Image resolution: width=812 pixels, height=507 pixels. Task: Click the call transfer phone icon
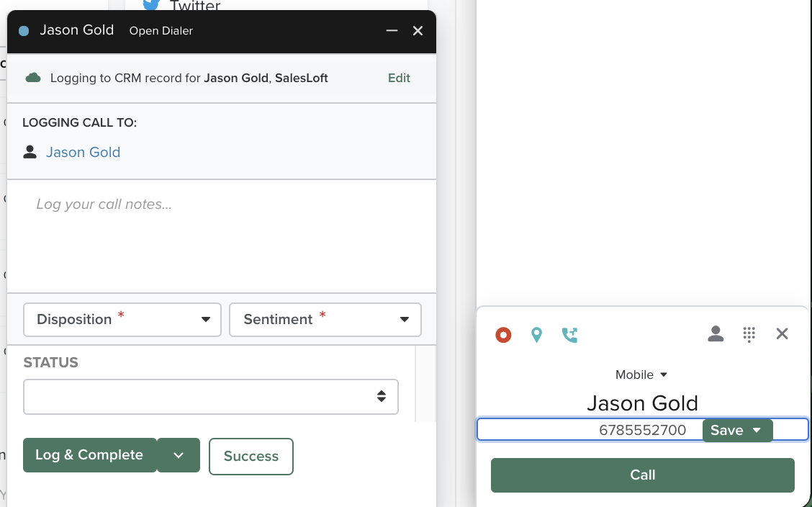(569, 335)
